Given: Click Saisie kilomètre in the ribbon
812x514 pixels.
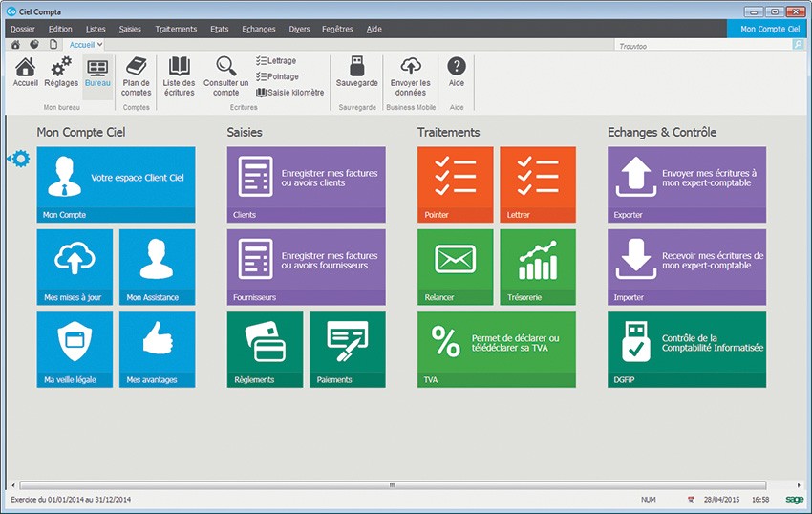Looking at the screenshot, I should tap(290, 93).
